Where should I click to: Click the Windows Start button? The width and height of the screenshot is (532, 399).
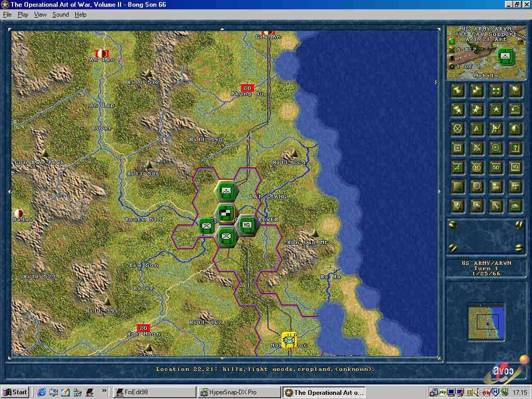tap(16, 392)
